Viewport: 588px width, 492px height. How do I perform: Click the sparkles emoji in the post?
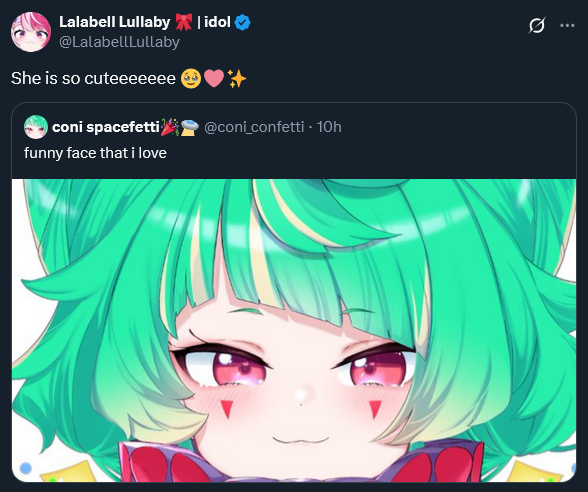click(x=237, y=78)
